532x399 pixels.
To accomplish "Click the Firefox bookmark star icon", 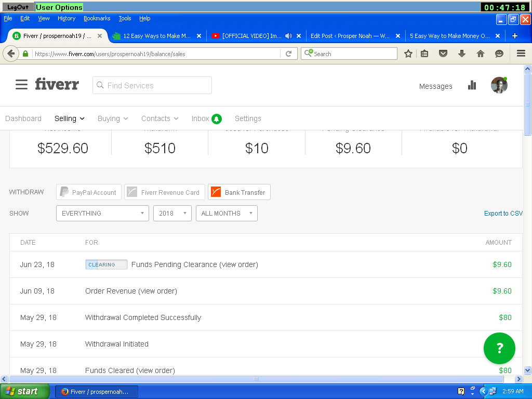I will tap(408, 54).
